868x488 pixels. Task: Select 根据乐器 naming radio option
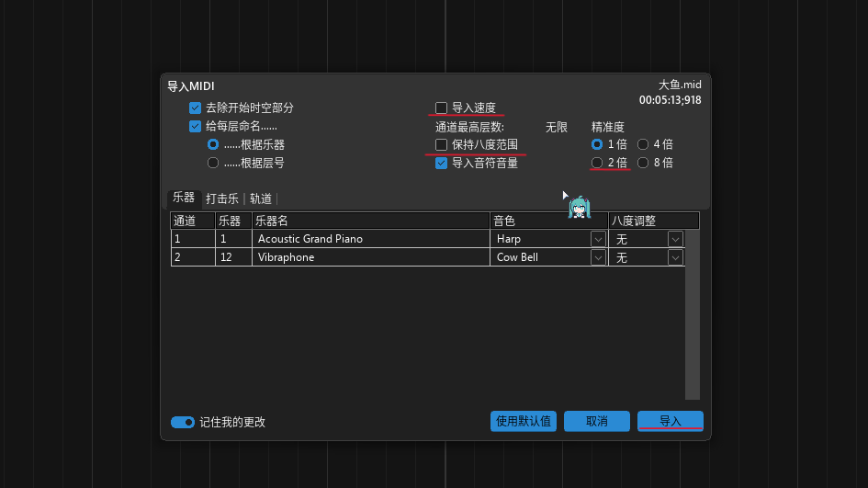coord(212,144)
